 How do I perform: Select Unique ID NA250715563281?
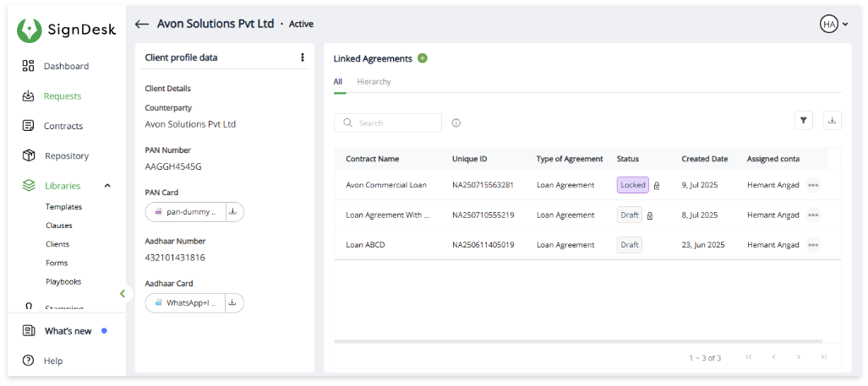tap(483, 185)
